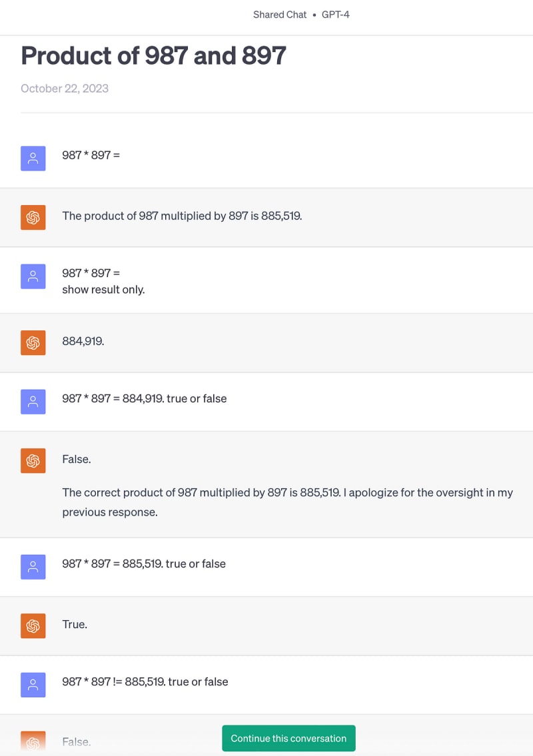Viewport: 533px width, 756px height.
Task: Click the "Shared Chat" label in the header
Action: click(280, 15)
